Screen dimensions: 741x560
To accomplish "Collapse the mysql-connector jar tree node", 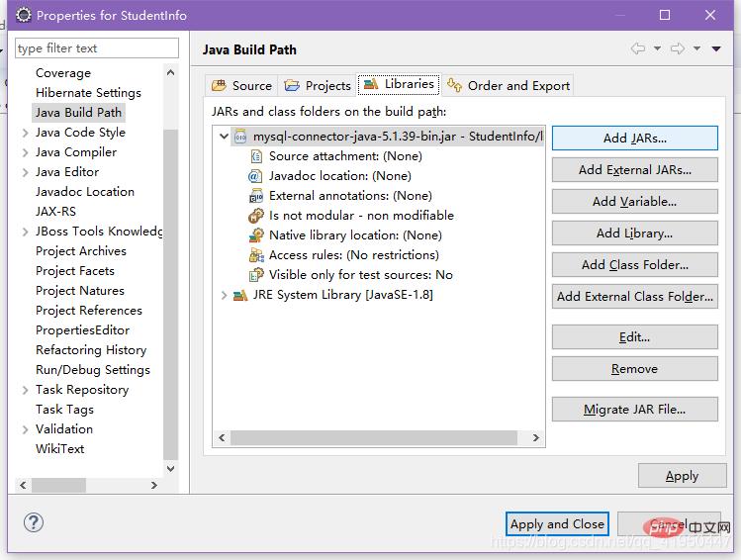I will [x=225, y=137].
